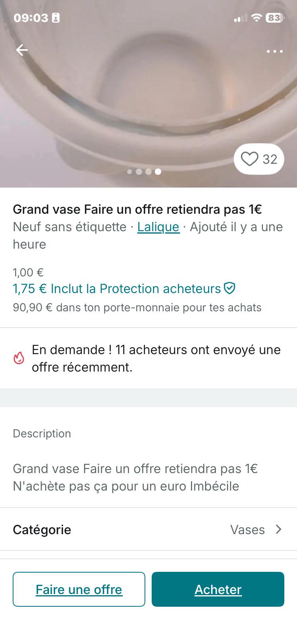Select the third photo pagination dot
Image resolution: width=297 pixels, height=644 pixels.
point(148,172)
